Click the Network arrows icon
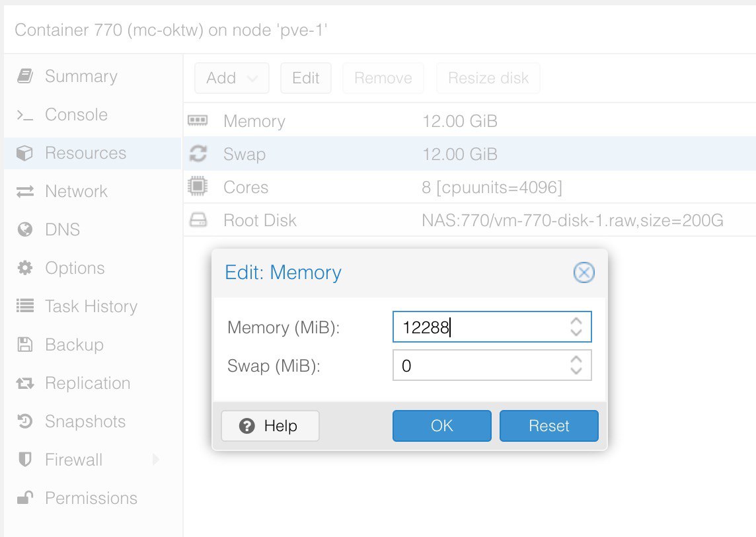 25,192
